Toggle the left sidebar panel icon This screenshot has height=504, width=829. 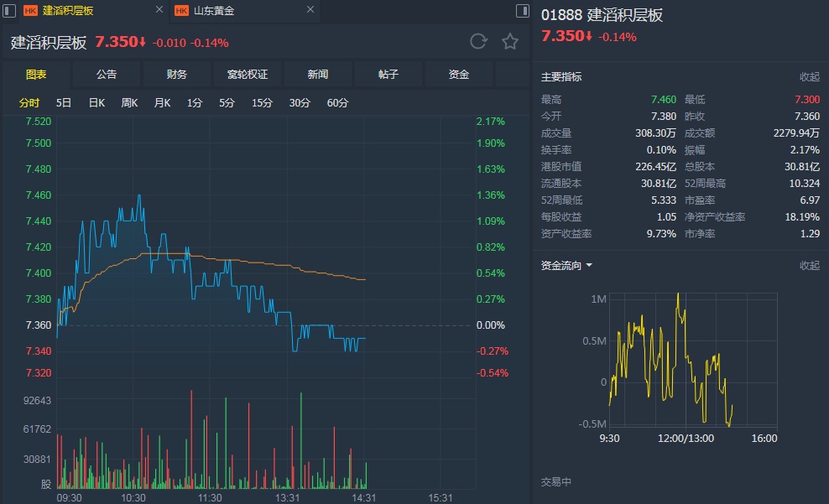(x=9, y=11)
